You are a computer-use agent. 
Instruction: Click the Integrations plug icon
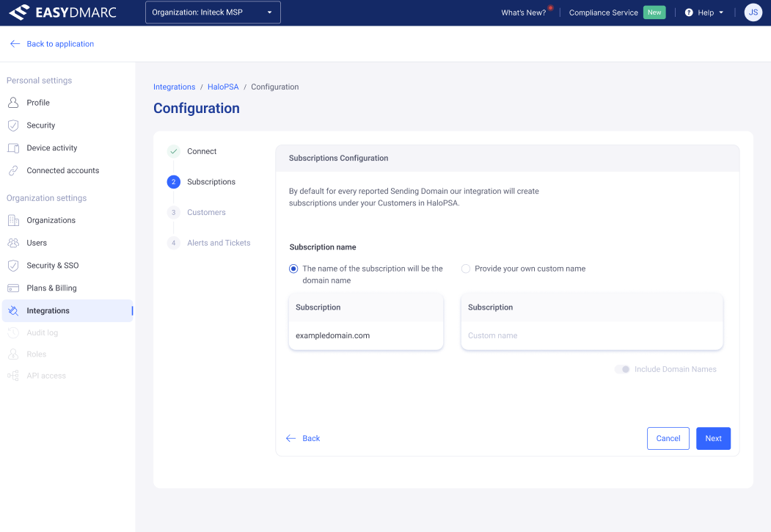pos(13,310)
